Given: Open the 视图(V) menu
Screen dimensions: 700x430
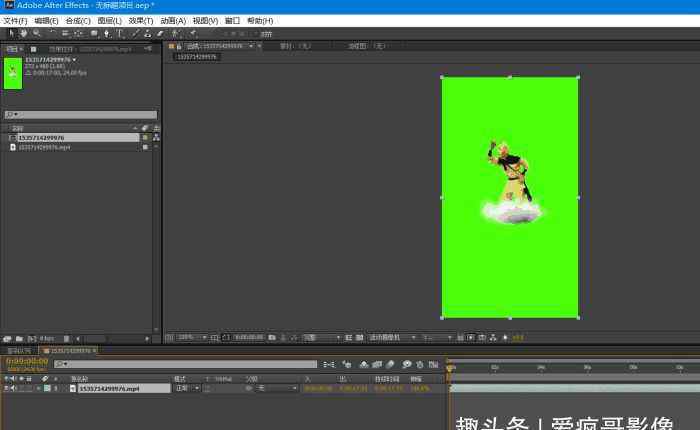Looking at the screenshot, I should click(205, 21).
